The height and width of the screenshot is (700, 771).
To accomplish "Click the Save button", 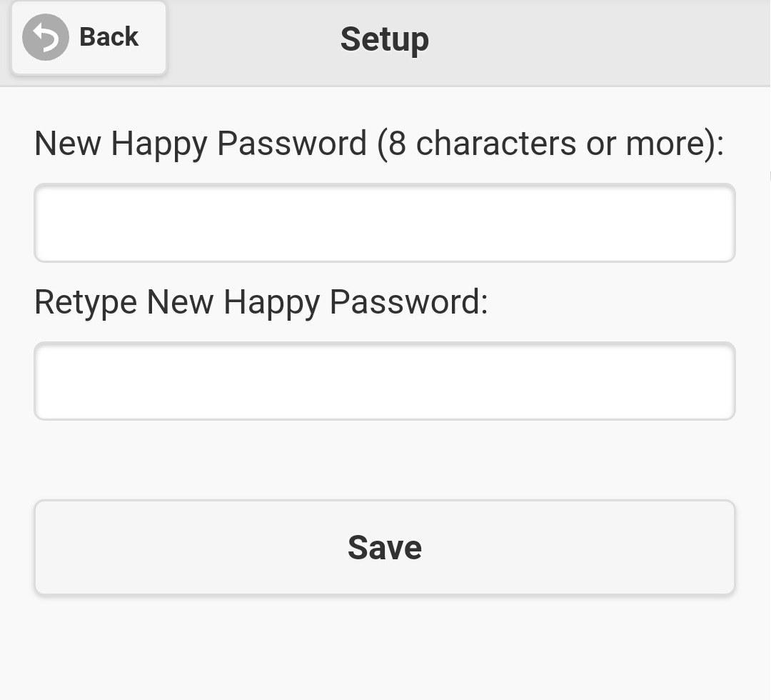I will [385, 547].
